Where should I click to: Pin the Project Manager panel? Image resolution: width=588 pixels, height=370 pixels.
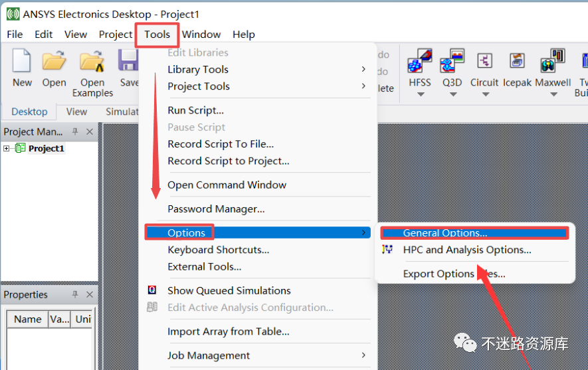pos(75,132)
